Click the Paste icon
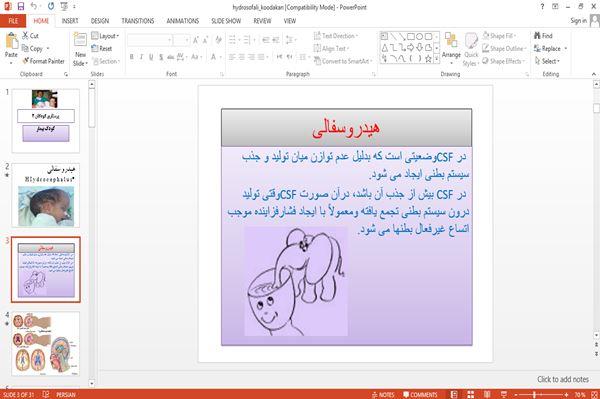 point(11,40)
